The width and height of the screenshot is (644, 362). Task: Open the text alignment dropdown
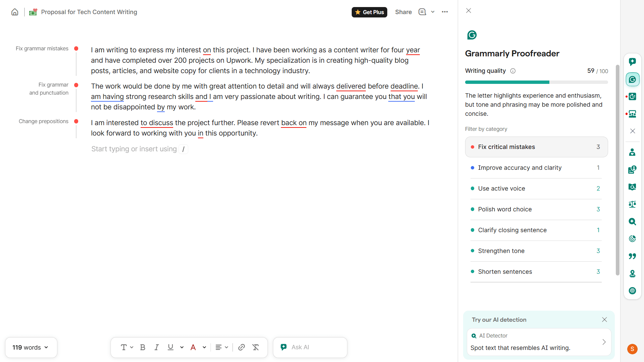pos(222,347)
